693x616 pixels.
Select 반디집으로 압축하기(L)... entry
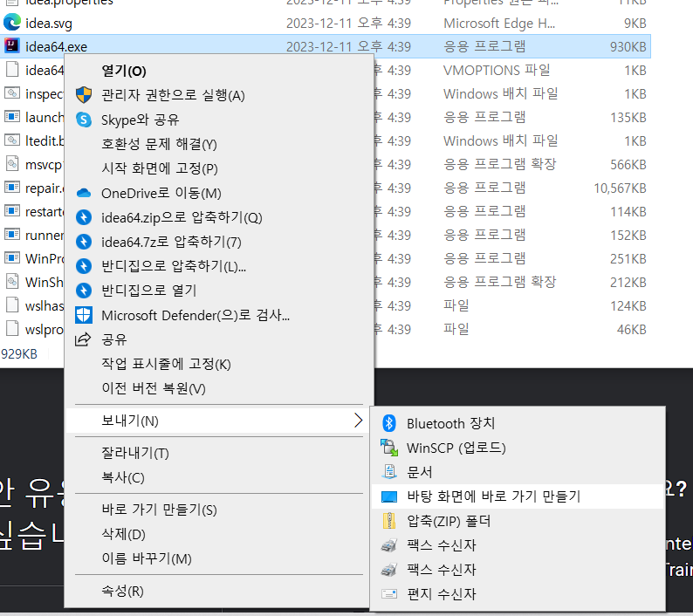(174, 266)
